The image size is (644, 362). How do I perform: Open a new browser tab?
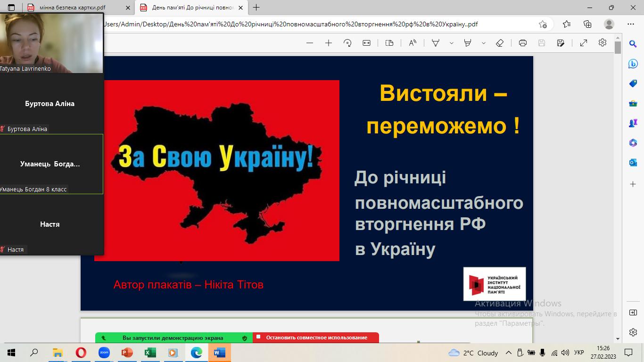click(x=256, y=8)
